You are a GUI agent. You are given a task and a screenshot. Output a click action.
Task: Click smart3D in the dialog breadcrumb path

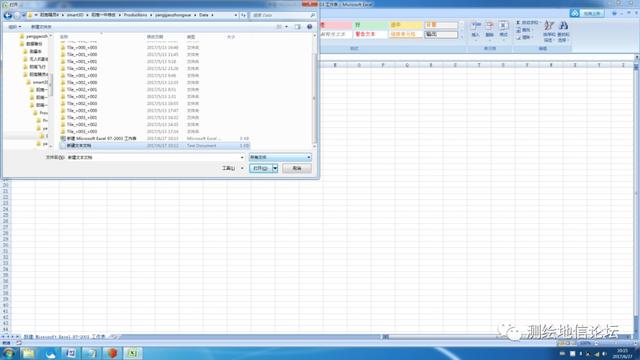(x=75, y=15)
